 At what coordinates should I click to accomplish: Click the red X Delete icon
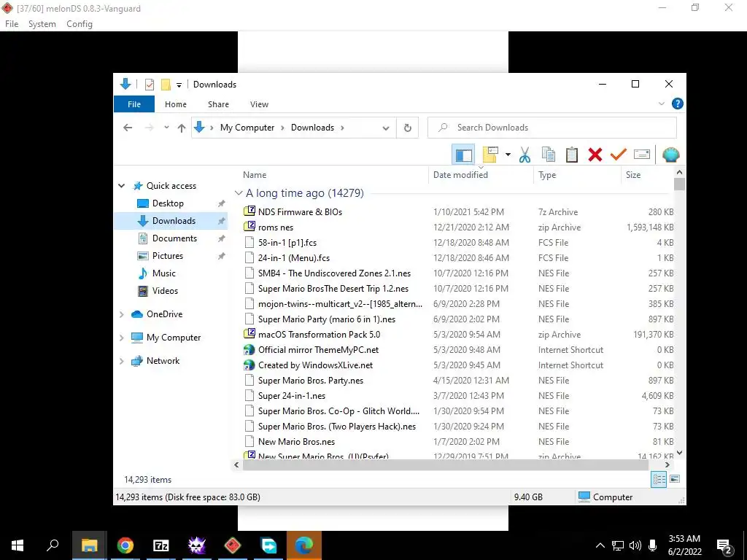coord(595,155)
